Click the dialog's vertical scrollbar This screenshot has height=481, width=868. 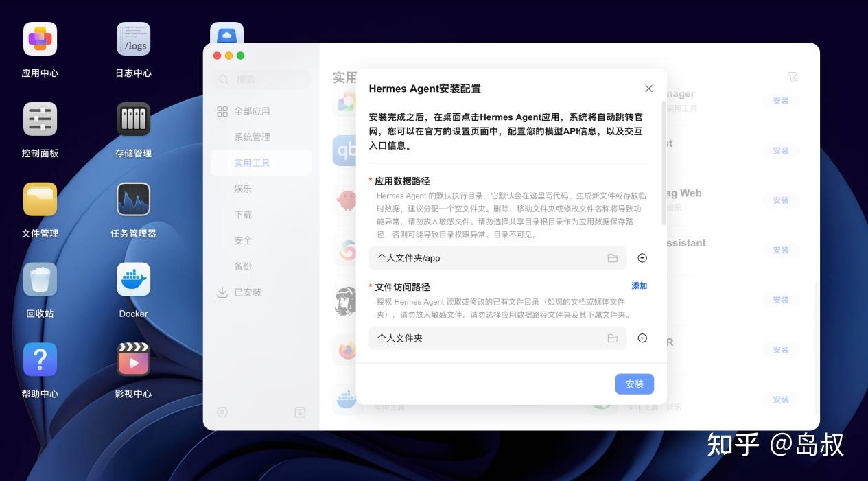tap(664, 163)
